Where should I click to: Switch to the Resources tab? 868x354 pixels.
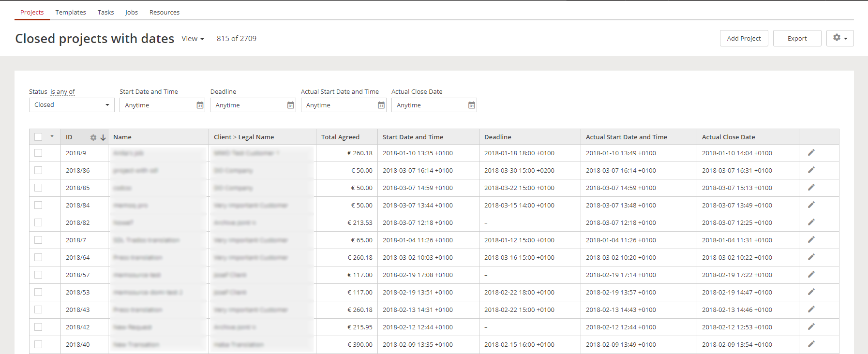click(165, 12)
